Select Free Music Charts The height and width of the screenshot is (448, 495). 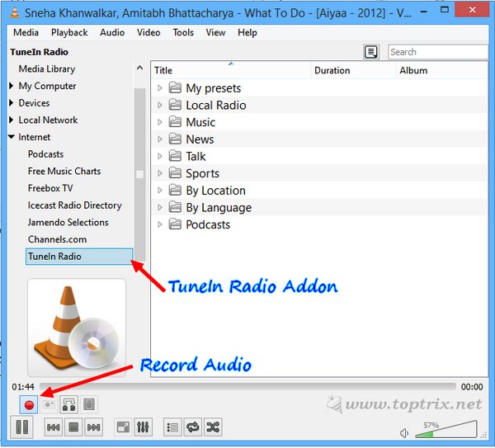click(x=64, y=171)
